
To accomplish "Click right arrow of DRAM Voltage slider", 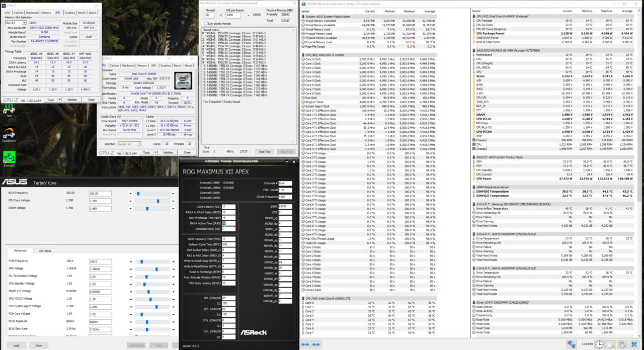I will click(174, 208).
